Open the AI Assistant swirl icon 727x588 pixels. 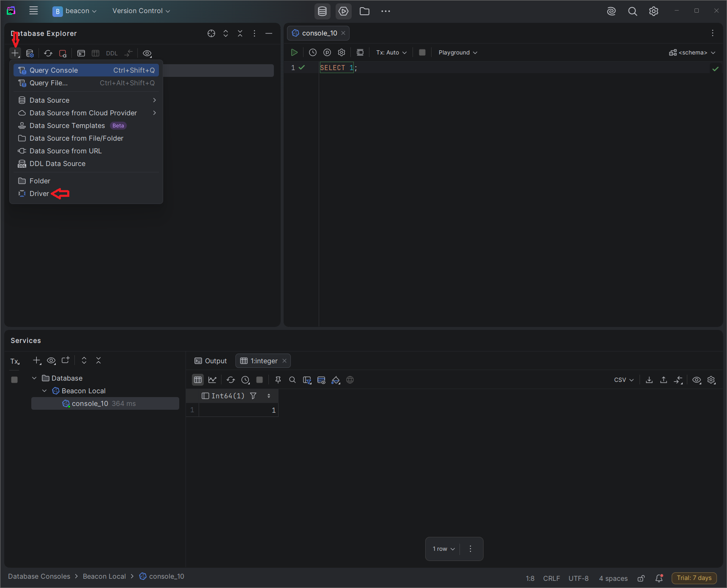pyautogui.click(x=611, y=11)
